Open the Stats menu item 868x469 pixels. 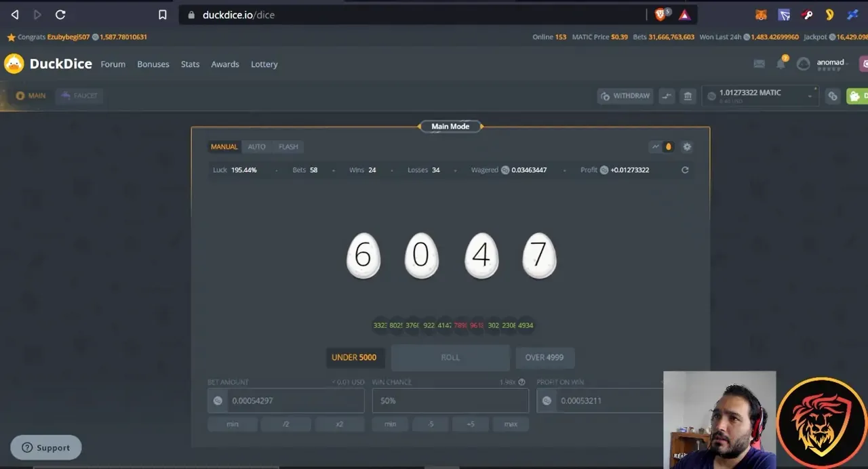(x=191, y=64)
